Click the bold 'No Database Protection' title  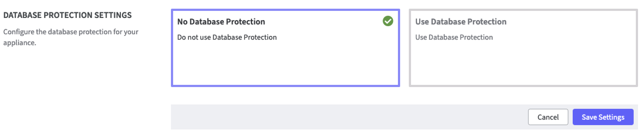click(x=221, y=22)
